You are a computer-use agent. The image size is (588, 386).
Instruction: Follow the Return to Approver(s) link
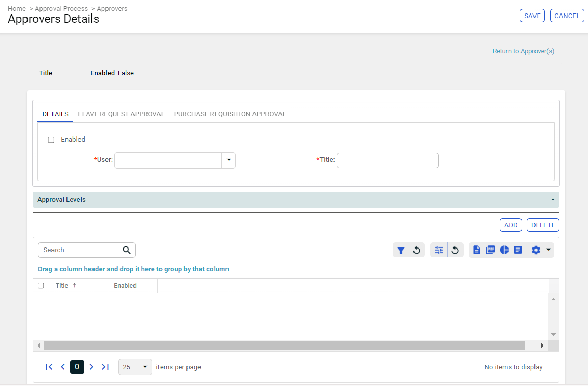[523, 51]
